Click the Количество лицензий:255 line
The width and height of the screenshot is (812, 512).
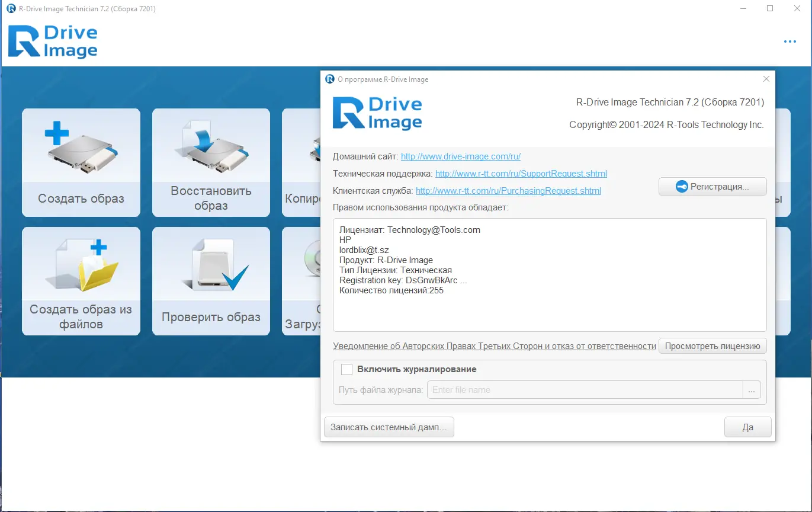coord(391,290)
